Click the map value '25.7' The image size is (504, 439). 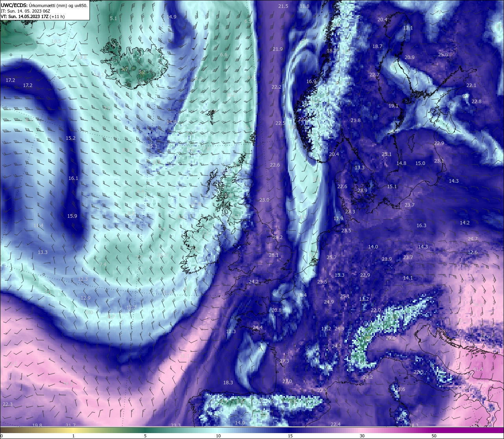(332, 257)
